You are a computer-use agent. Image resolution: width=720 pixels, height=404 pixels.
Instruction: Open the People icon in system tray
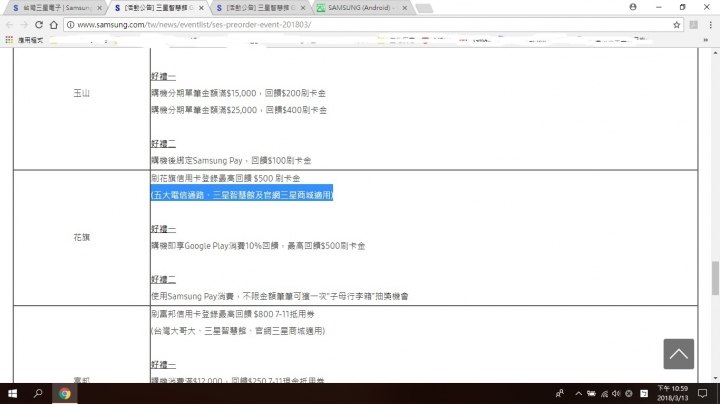click(560, 393)
